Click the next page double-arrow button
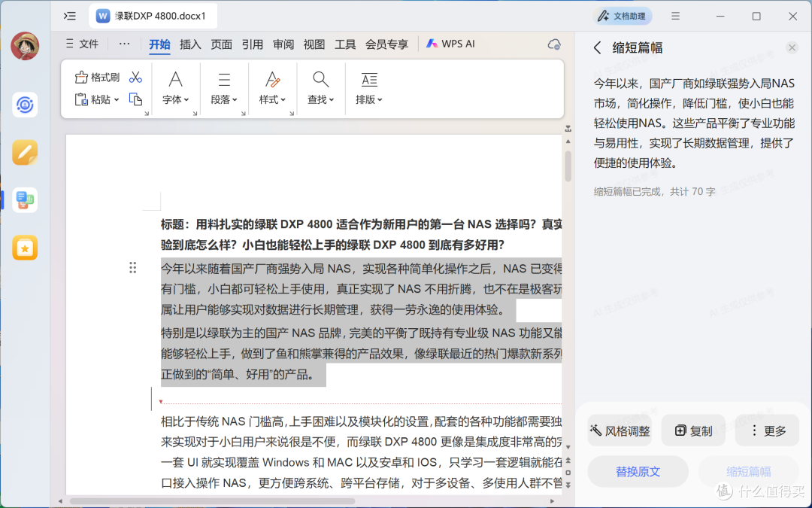This screenshot has width=812, height=508. click(568, 485)
